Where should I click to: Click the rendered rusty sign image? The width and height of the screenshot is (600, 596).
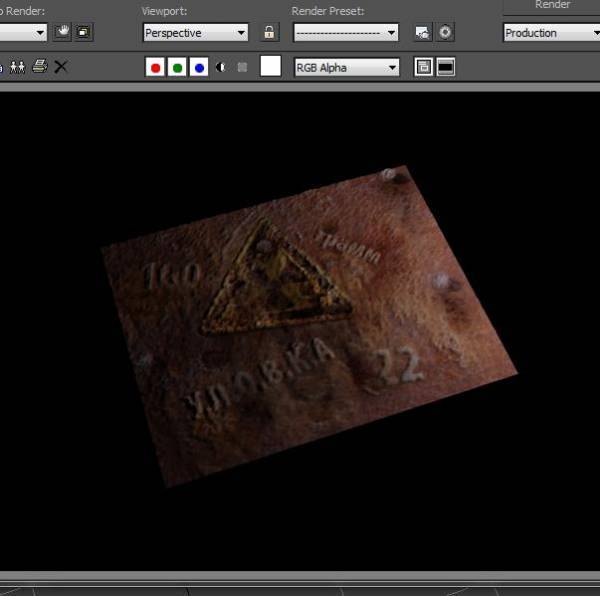[310, 320]
